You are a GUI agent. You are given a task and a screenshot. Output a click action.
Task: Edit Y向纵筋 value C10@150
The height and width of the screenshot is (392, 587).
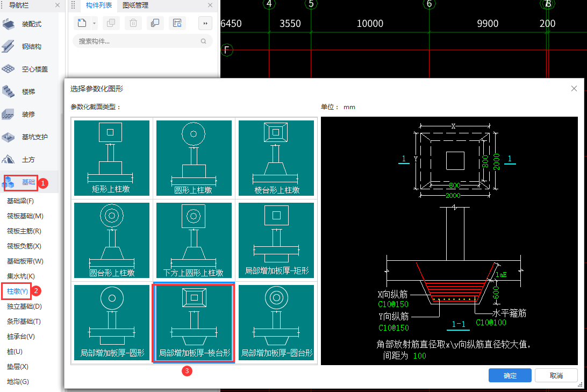pyautogui.click(x=393, y=328)
